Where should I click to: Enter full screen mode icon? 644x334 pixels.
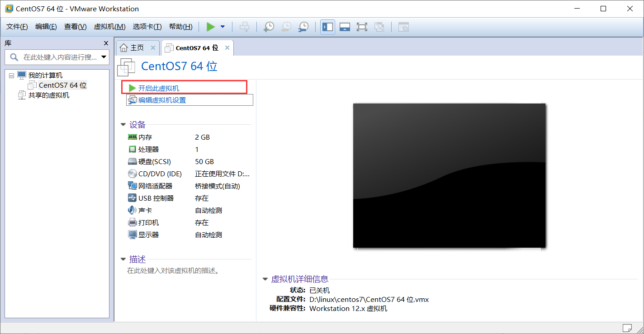pos(362,27)
